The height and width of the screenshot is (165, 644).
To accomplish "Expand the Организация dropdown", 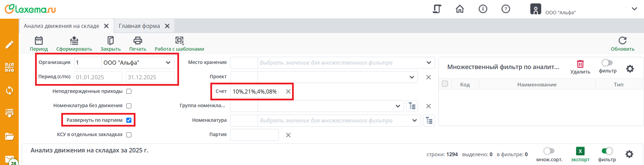I will click(x=168, y=63).
